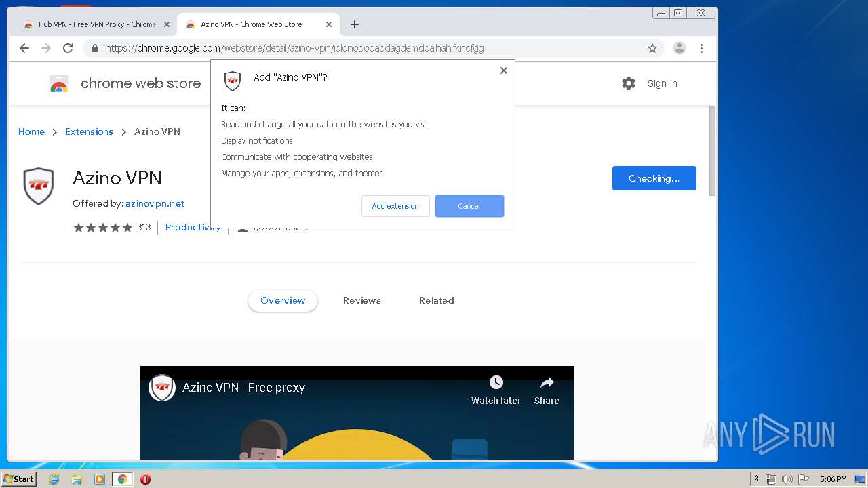Click the page vertical scrollbar
Viewport: 868px width, 488px height.
click(712, 150)
